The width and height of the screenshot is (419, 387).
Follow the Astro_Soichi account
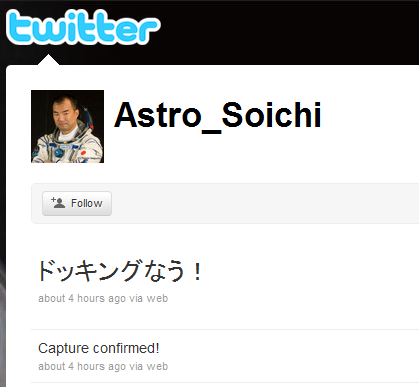click(77, 203)
